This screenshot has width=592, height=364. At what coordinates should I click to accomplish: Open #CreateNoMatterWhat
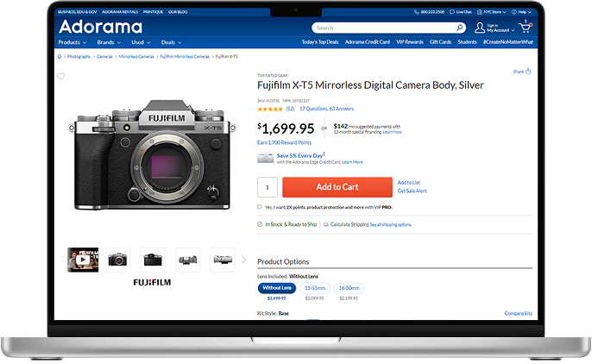pyautogui.click(x=508, y=42)
